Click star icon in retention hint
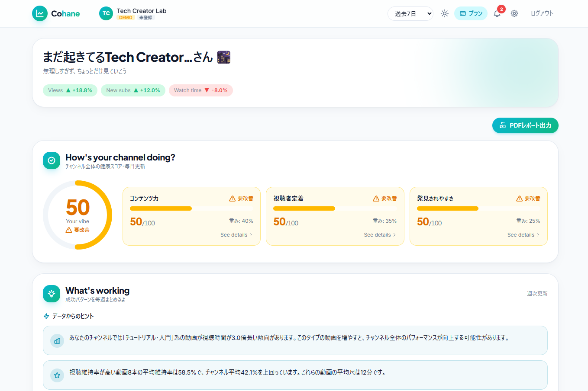The width and height of the screenshot is (588, 391). (57, 375)
